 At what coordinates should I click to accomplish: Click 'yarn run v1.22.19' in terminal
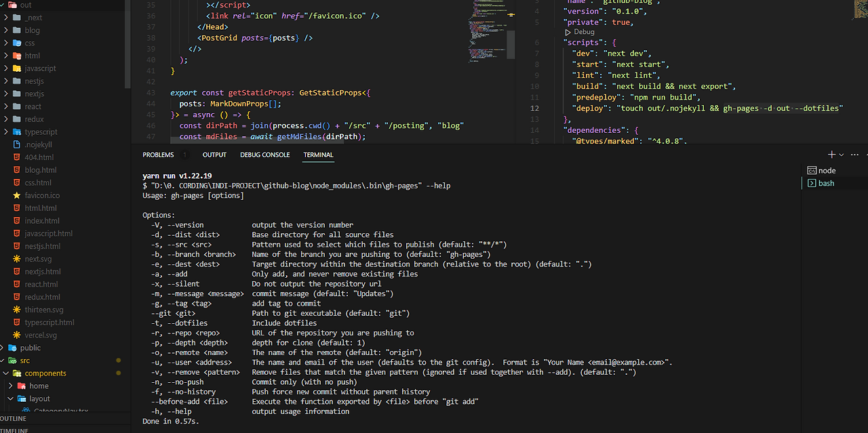coord(177,176)
